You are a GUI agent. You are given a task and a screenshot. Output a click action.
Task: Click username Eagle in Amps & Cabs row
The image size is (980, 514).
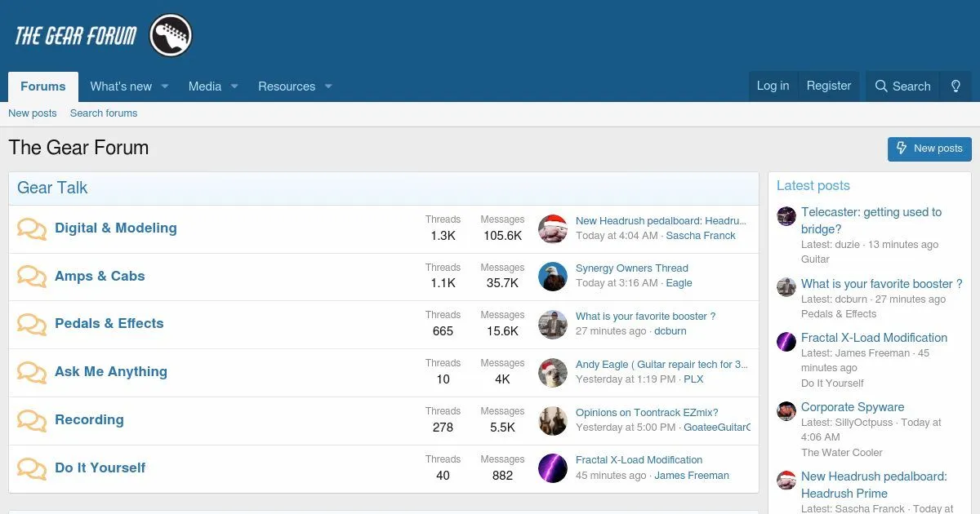click(679, 283)
